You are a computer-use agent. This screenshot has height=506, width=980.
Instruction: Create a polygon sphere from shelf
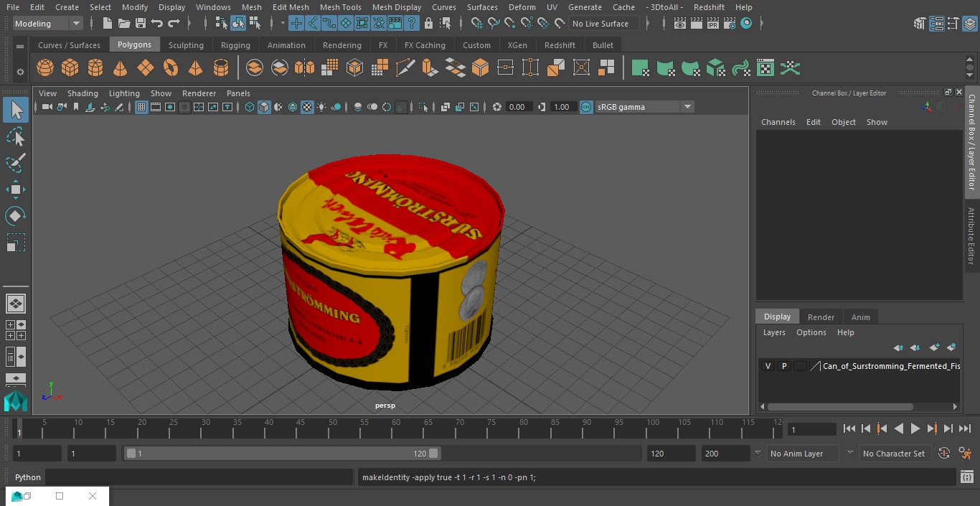pos(45,68)
